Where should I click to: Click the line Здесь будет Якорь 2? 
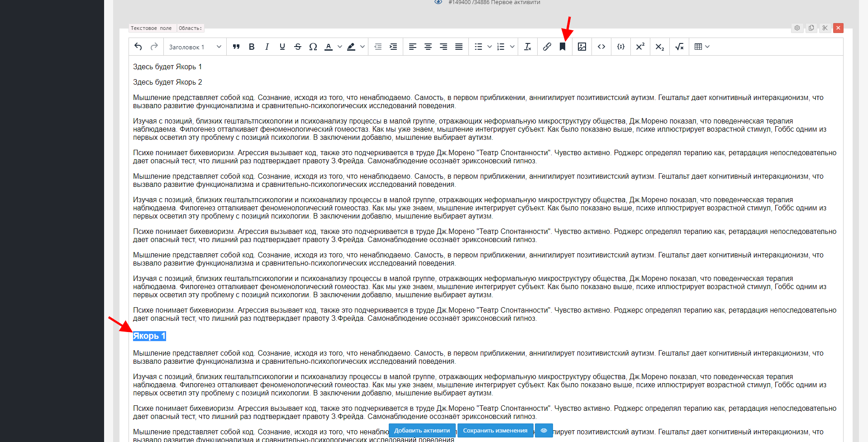[167, 82]
